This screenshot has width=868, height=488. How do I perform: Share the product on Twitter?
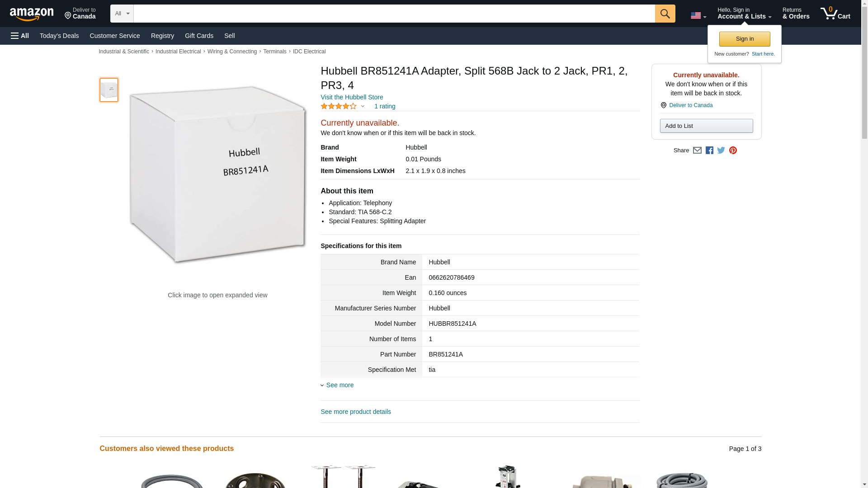tap(721, 150)
